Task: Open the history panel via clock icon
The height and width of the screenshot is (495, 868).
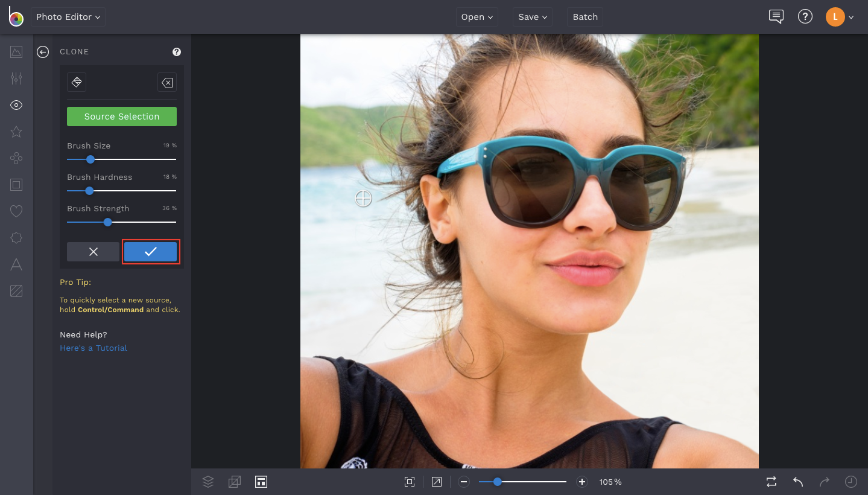Action: (x=851, y=482)
